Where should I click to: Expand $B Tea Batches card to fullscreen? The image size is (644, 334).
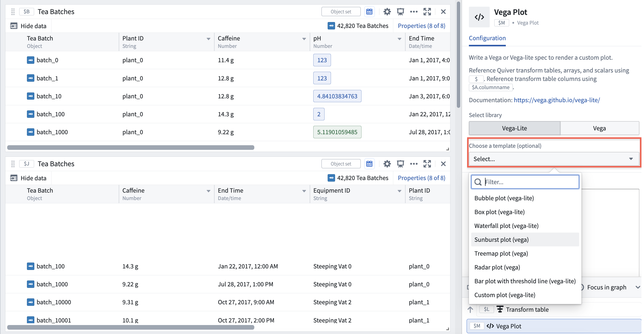[x=427, y=12]
